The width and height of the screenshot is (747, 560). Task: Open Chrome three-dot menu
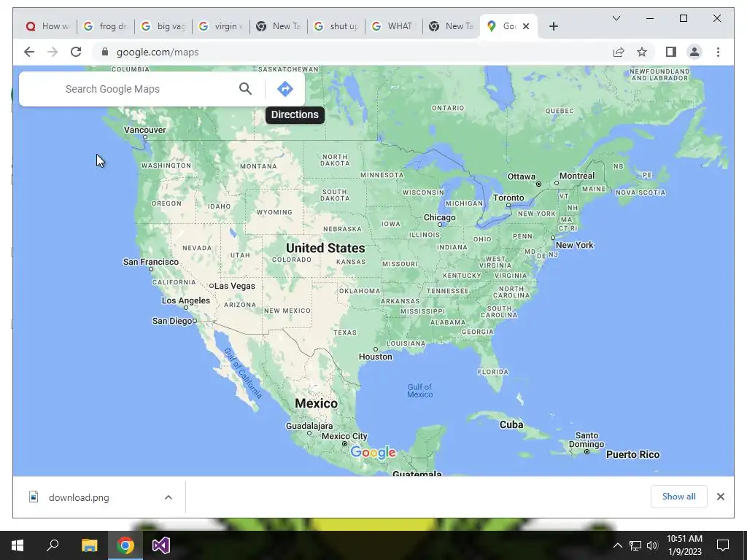pos(718,52)
